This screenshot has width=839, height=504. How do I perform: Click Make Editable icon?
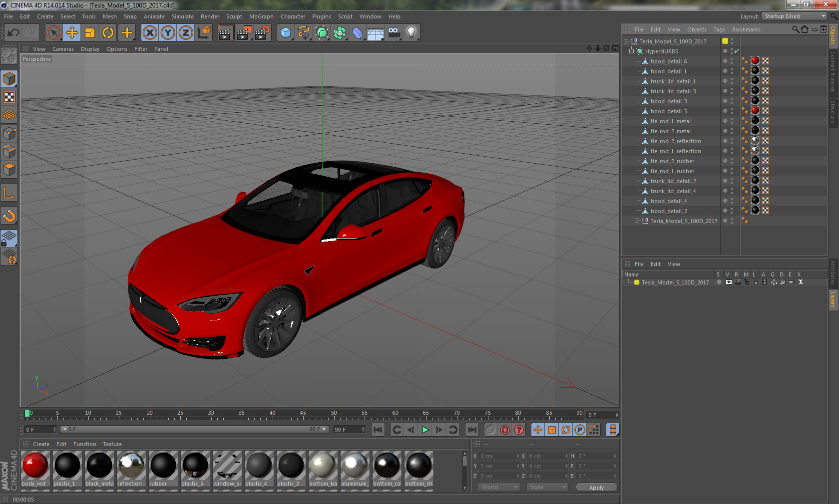[x=9, y=56]
